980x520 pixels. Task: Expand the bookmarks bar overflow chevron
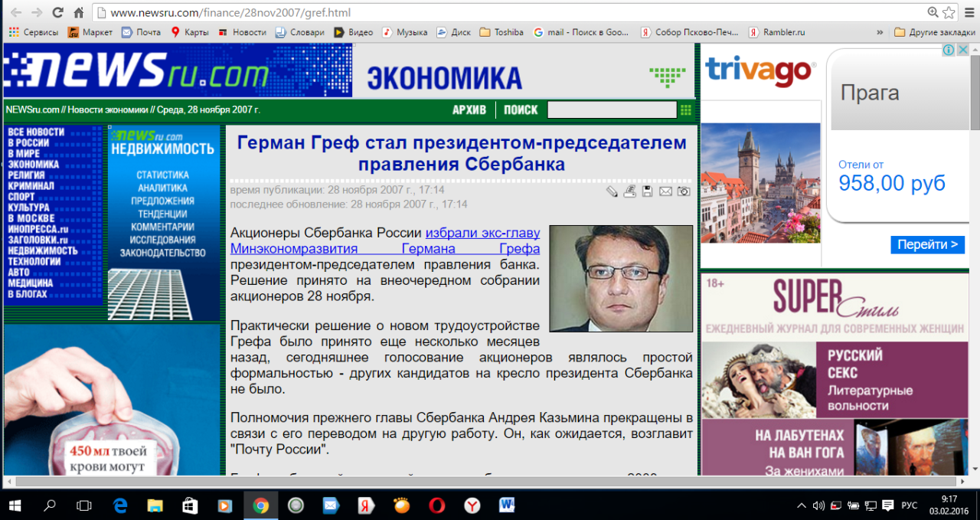pos(881,32)
